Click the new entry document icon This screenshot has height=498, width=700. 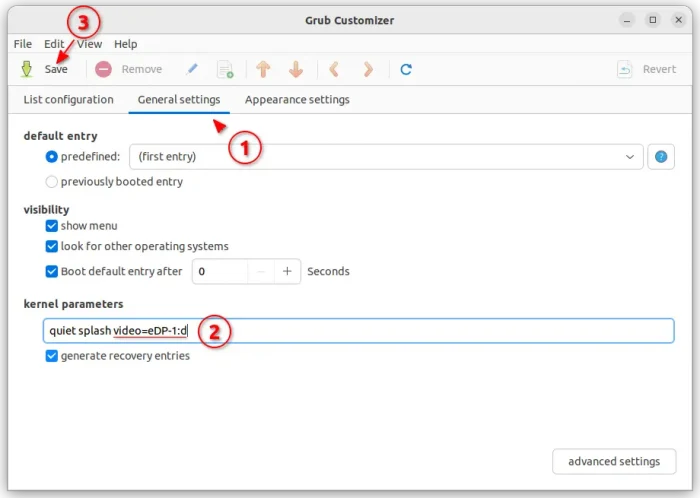tap(225, 69)
